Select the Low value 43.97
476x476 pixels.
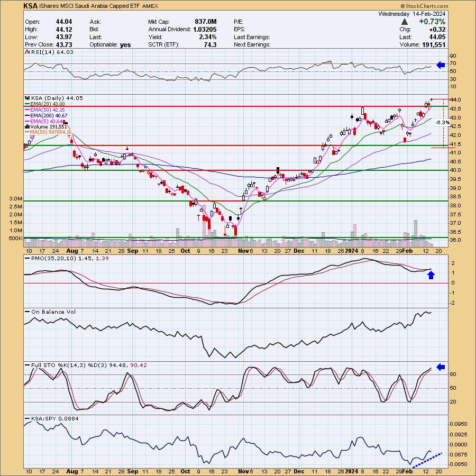pyautogui.click(x=64, y=37)
